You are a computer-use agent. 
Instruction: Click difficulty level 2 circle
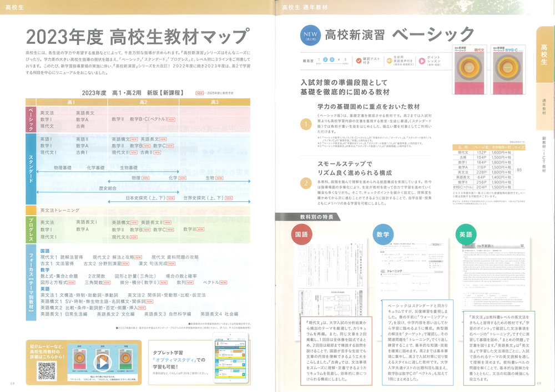pos(326,60)
